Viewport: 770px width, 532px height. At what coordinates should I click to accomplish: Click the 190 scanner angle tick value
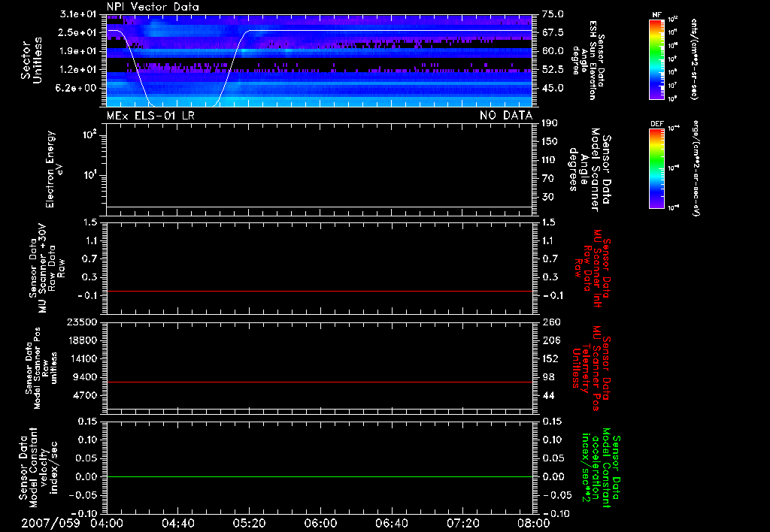click(x=550, y=123)
